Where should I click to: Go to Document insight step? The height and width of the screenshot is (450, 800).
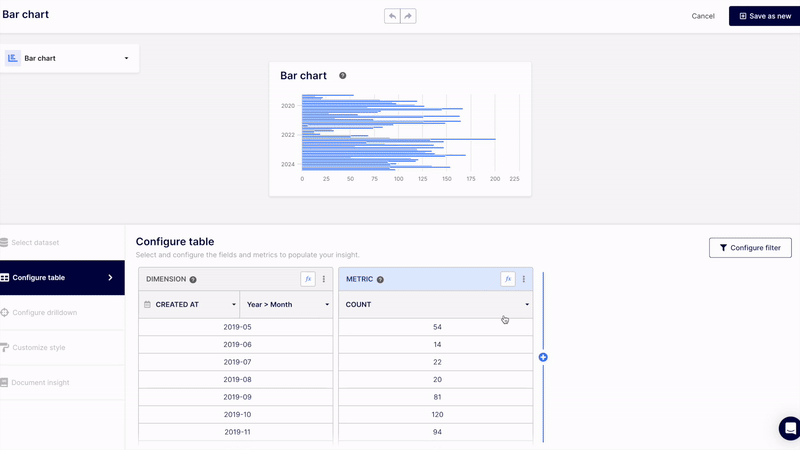[62, 383]
